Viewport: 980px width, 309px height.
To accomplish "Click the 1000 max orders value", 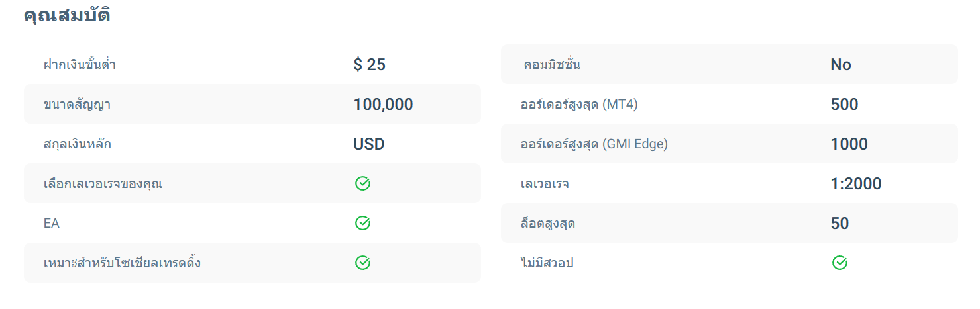I will (x=849, y=144).
